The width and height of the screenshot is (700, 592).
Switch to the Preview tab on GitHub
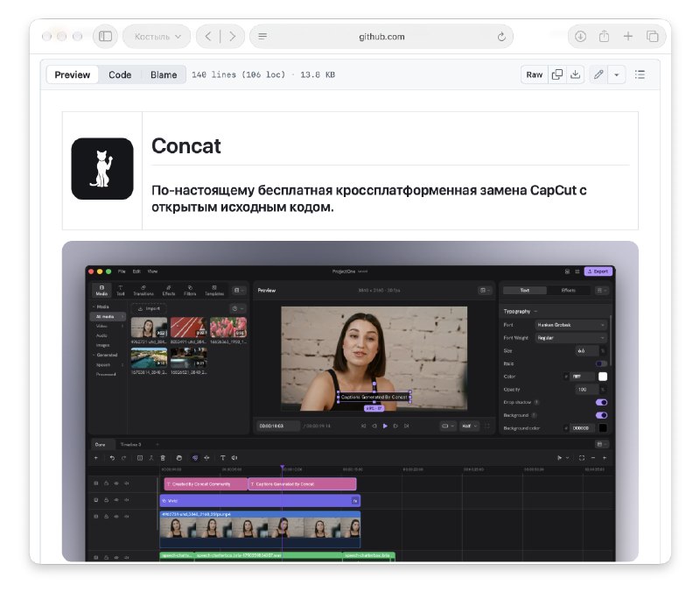[x=73, y=74]
